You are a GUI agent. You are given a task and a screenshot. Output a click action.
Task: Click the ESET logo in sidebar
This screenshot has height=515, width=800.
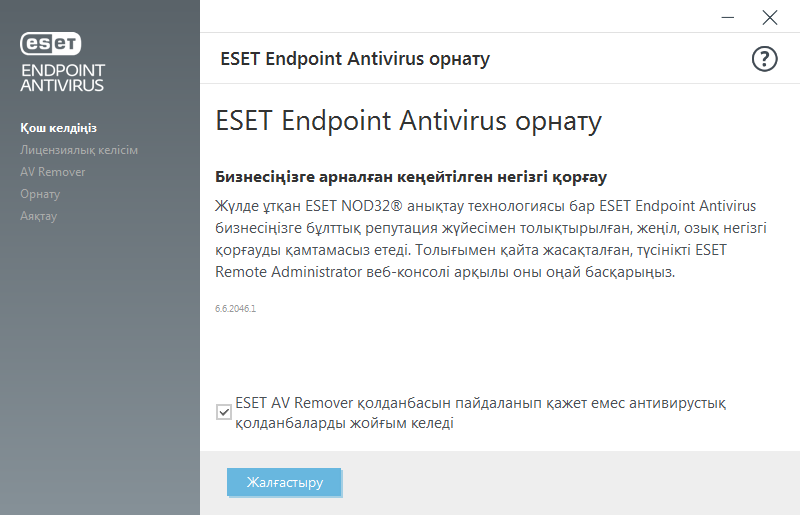click(51, 43)
